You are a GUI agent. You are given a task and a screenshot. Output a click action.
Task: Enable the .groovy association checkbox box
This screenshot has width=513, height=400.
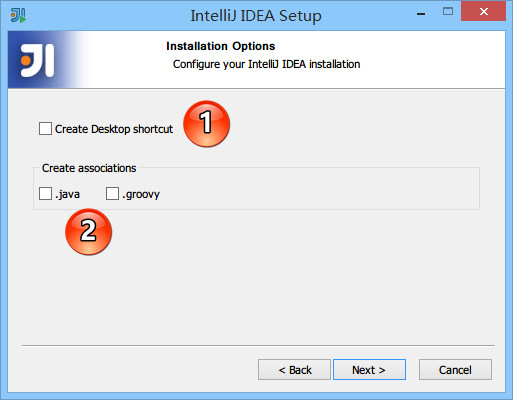coord(112,193)
